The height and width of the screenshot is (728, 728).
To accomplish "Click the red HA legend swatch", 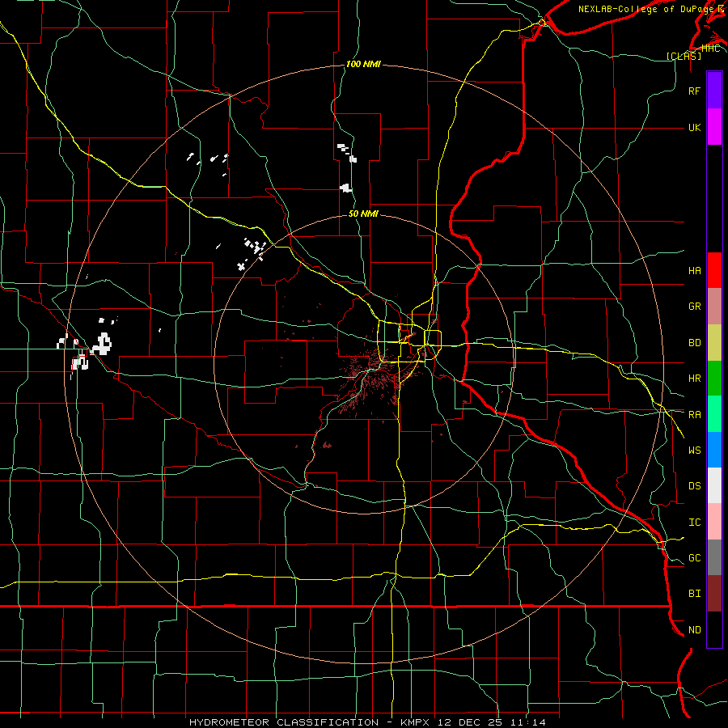I will [x=714, y=270].
